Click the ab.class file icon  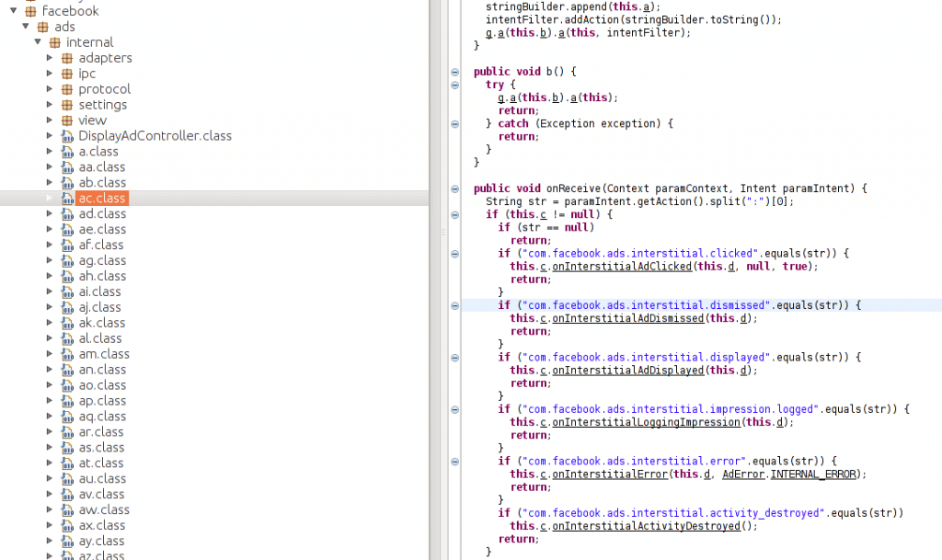67,183
